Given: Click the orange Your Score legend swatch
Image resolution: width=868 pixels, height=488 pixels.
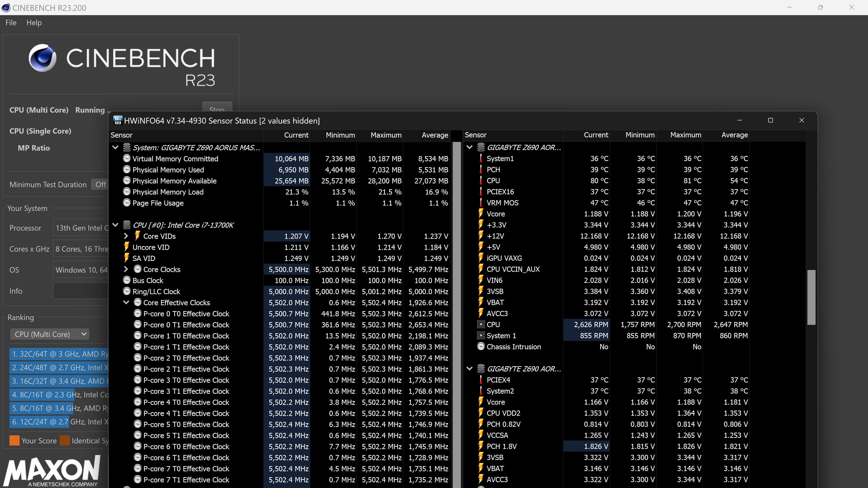Looking at the screenshot, I should 14,441.
